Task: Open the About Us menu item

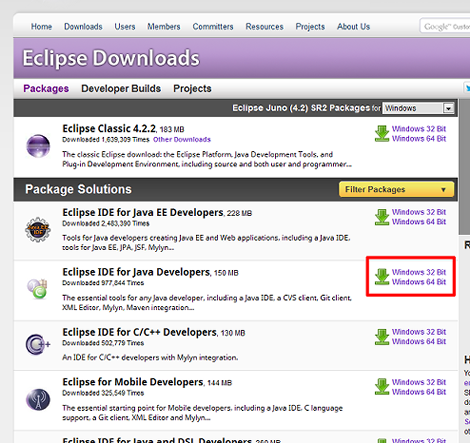Action: click(x=353, y=27)
